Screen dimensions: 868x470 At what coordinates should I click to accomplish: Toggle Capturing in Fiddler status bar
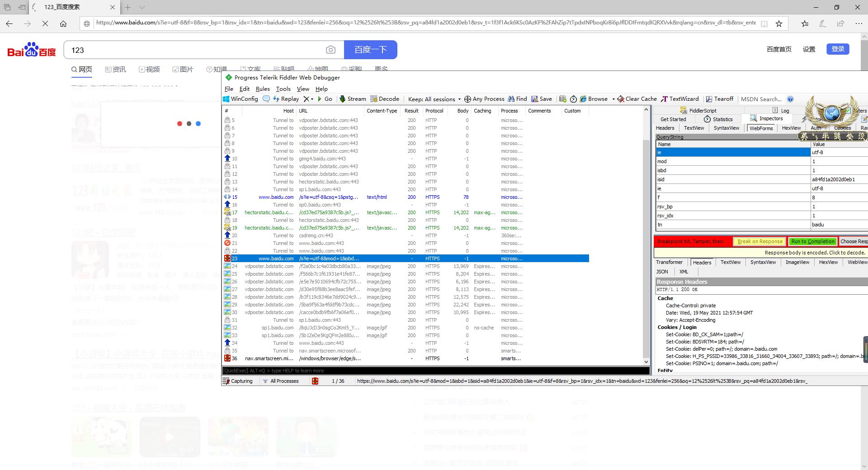point(238,381)
